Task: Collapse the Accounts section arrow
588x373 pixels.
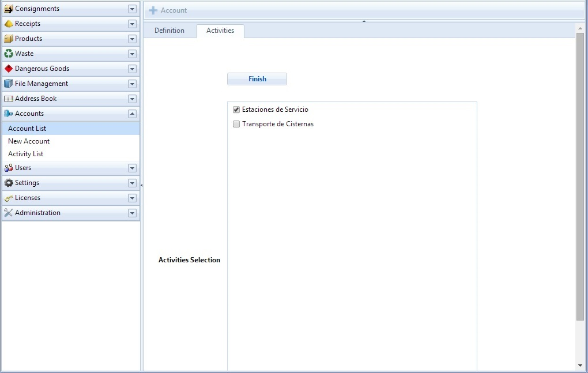Action: [x=132, y=114]
